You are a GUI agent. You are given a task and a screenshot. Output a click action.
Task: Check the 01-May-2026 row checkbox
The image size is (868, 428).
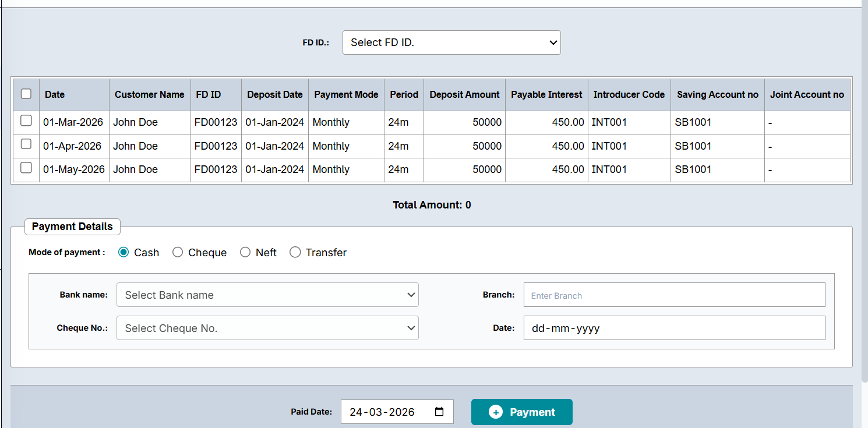26,168
